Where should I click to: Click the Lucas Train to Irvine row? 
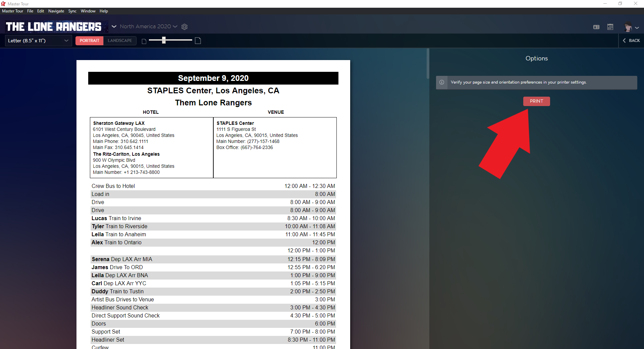point(213,218)
